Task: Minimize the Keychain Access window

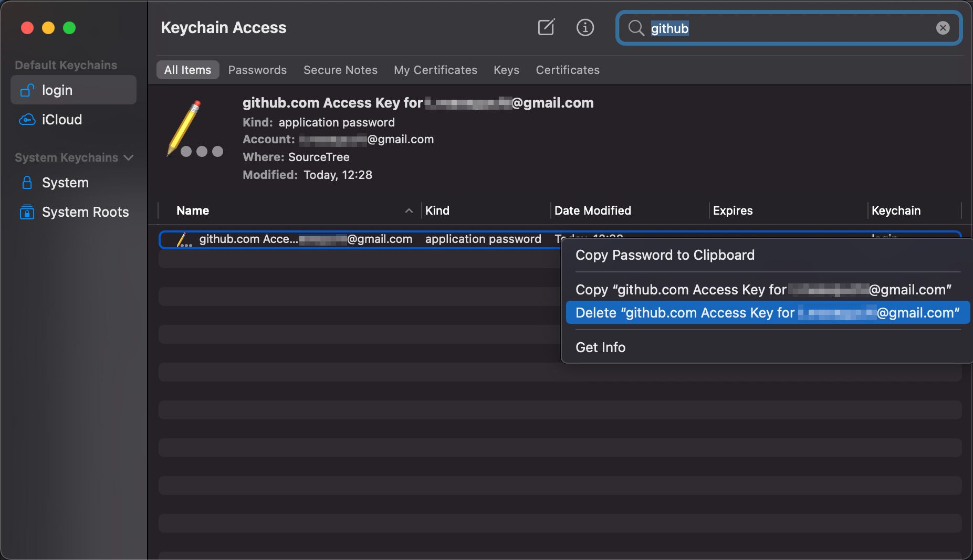Action: pos(48,27)
